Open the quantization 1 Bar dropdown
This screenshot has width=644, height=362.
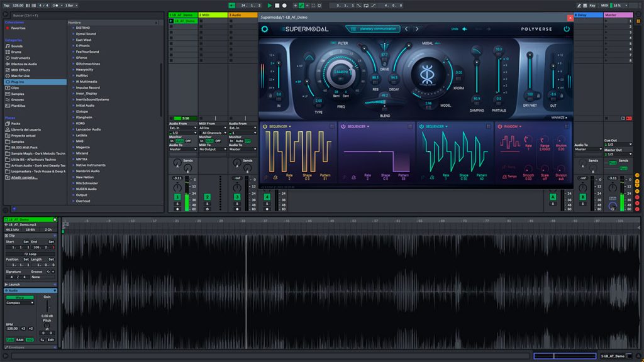pos(70,6)
